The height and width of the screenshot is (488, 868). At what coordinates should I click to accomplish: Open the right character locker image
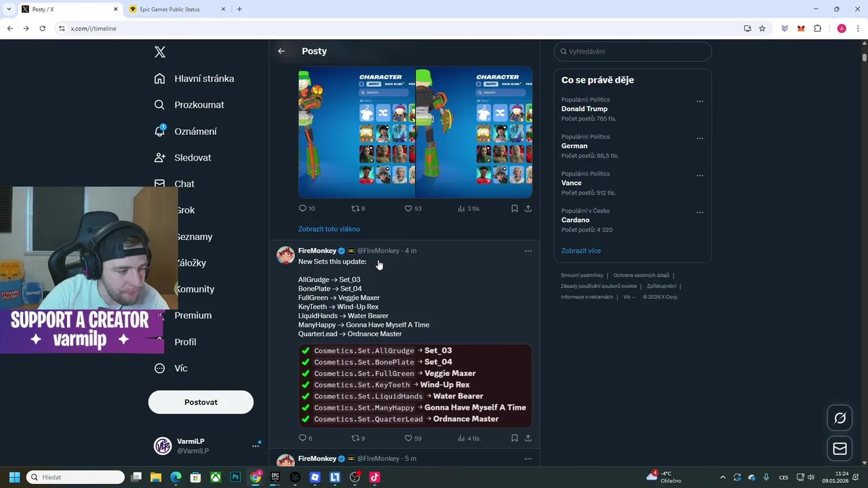[x=474, y=132]
